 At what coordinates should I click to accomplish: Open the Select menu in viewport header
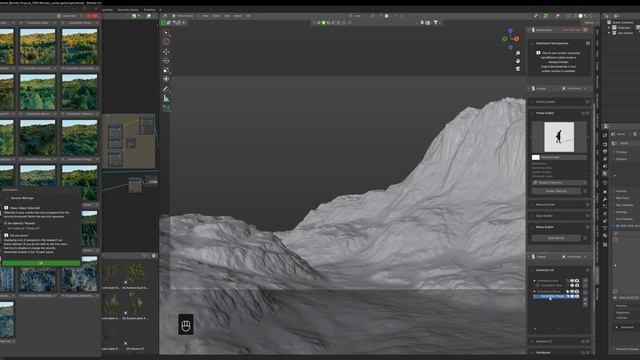click(216, 16)
